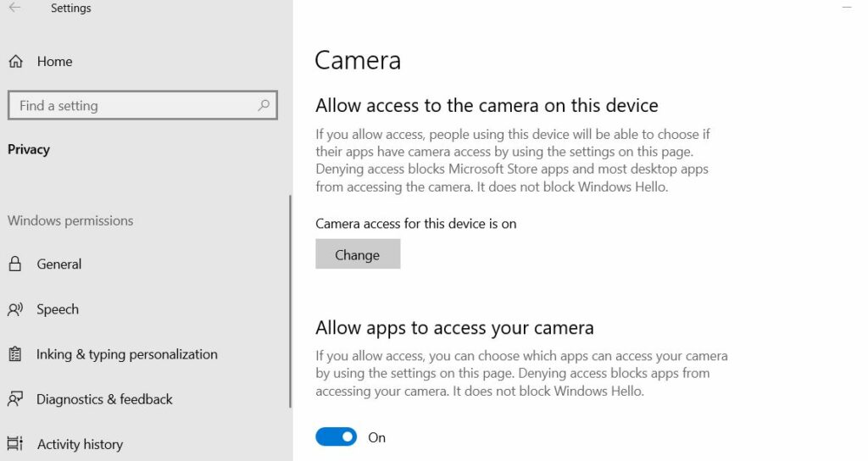This screenshot has height=461, width=868.
Task: Click the Activity history icon
Action: click(15, 444)
